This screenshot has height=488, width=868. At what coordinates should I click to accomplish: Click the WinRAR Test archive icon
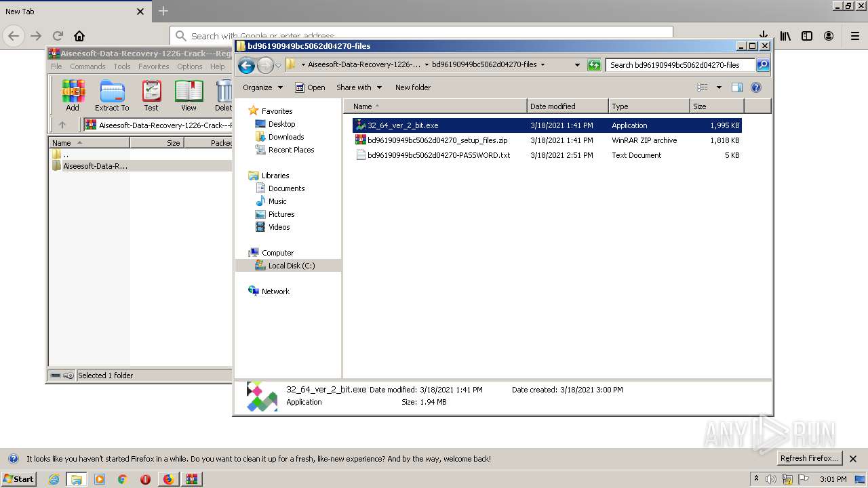click(x=151, y=96)
